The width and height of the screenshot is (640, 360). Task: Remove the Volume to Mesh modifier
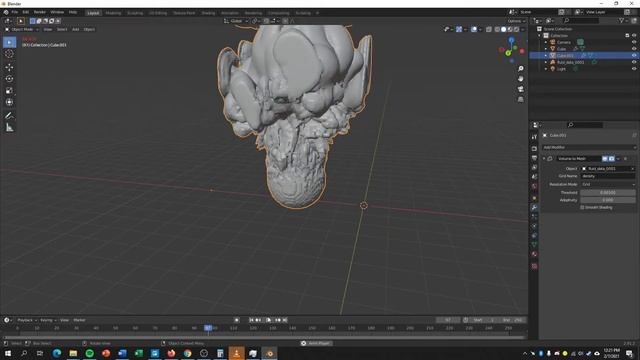(625, 158)
